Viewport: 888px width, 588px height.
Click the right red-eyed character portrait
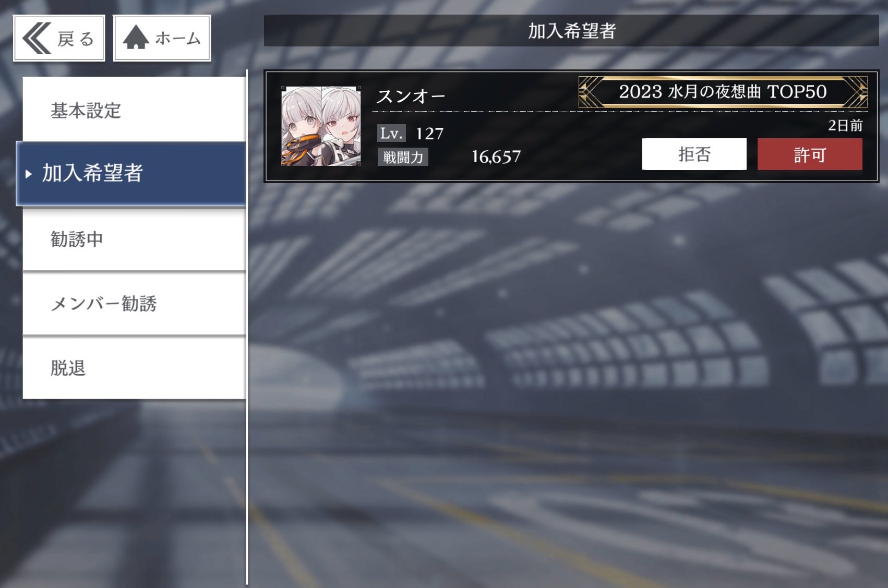pos(341,126)
